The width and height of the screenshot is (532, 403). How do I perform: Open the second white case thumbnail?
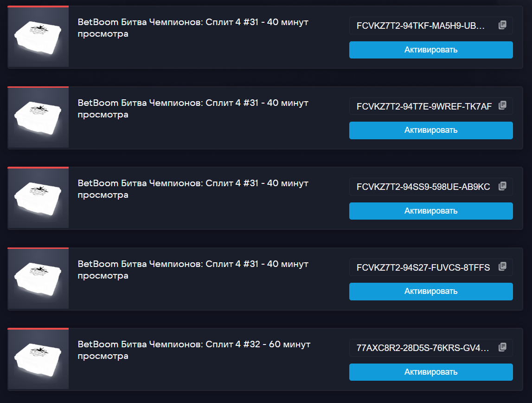pyautogui.click(x=38, y=117)
